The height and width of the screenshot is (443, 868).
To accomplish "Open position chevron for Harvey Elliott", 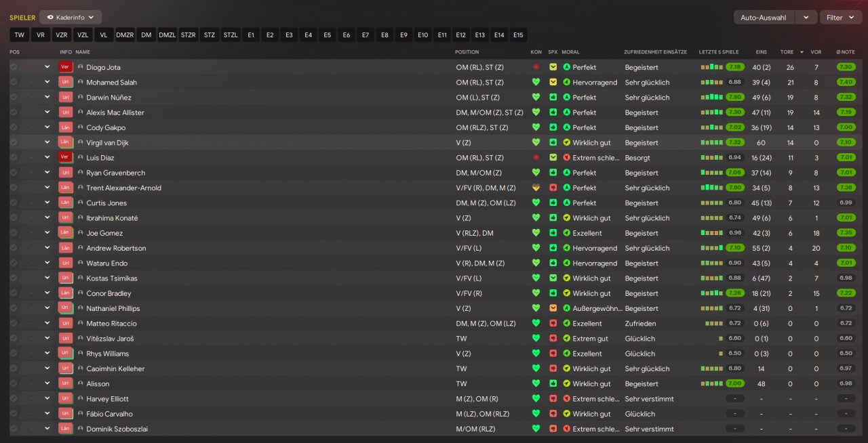I will click(47, 399).
